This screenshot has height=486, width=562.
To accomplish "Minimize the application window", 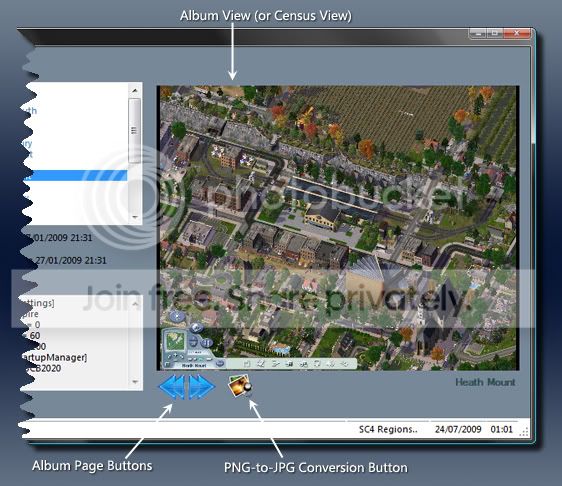I will (478, 33).
